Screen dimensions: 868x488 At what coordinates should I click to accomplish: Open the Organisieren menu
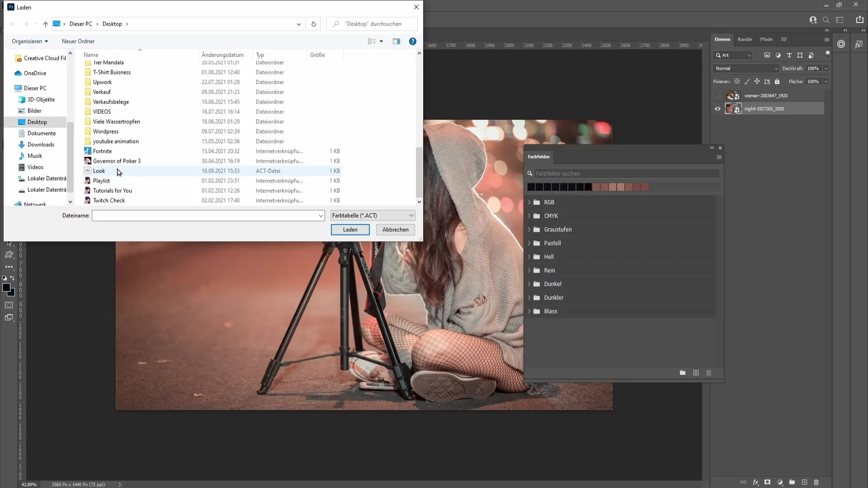click(30, 41)
